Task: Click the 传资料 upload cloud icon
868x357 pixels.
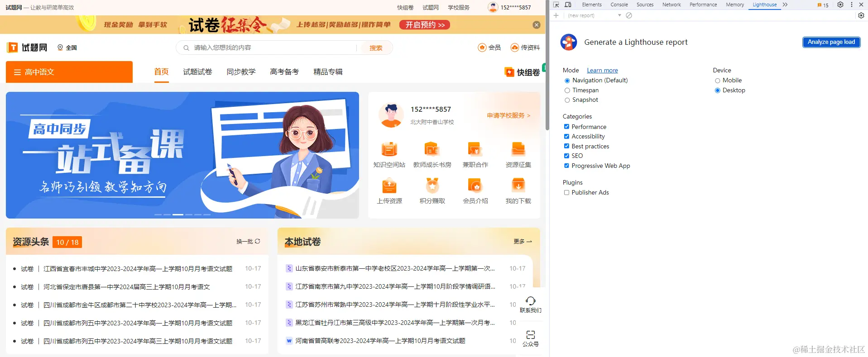Action: [514, 48]
